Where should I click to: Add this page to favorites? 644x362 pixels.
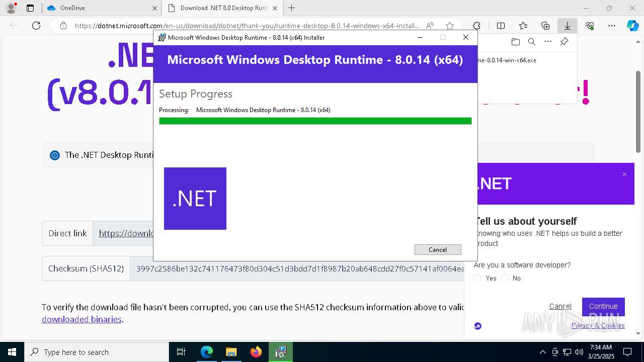[450, 26]
